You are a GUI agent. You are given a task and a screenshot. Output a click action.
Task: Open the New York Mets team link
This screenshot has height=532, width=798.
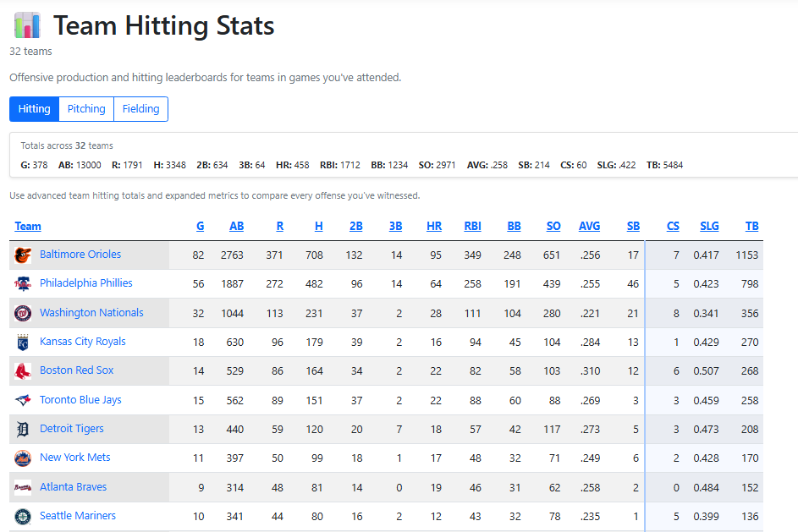tap(74, 458)
